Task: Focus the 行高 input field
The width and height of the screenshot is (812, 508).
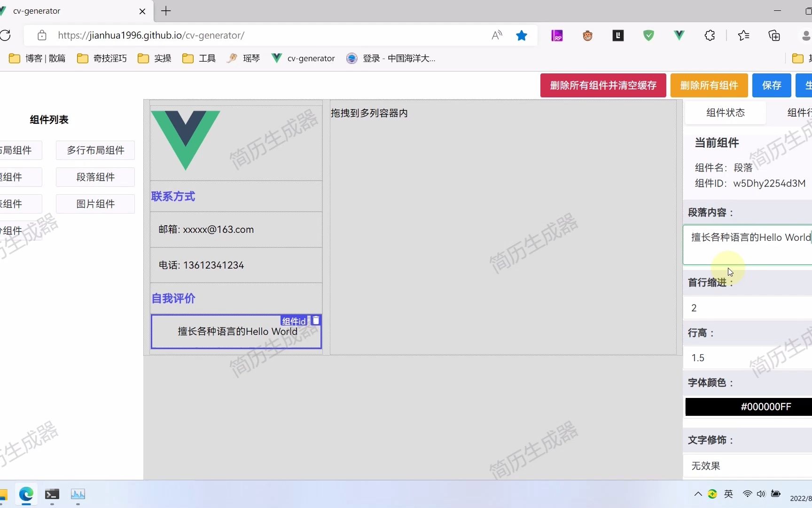Action: [748, 358]
